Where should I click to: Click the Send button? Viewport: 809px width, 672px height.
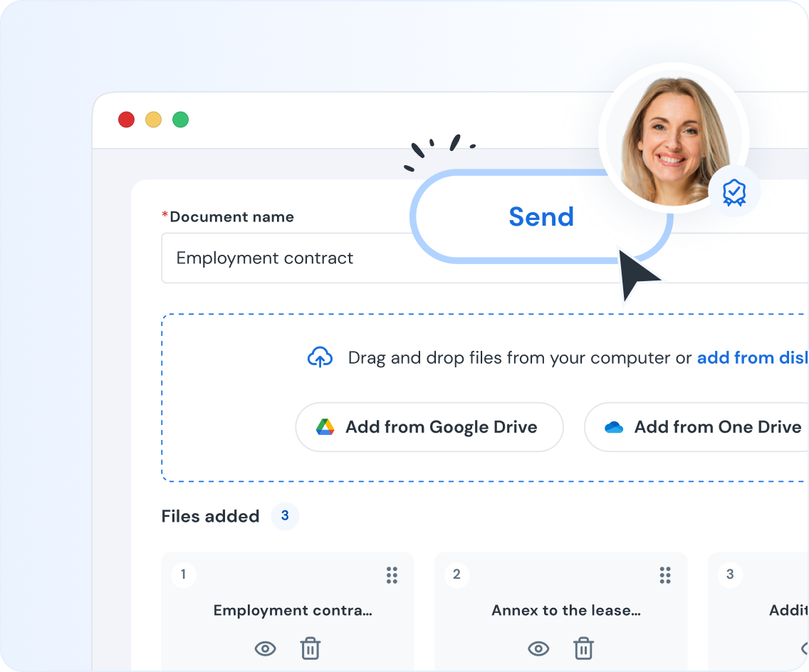(x=541, y=216)
